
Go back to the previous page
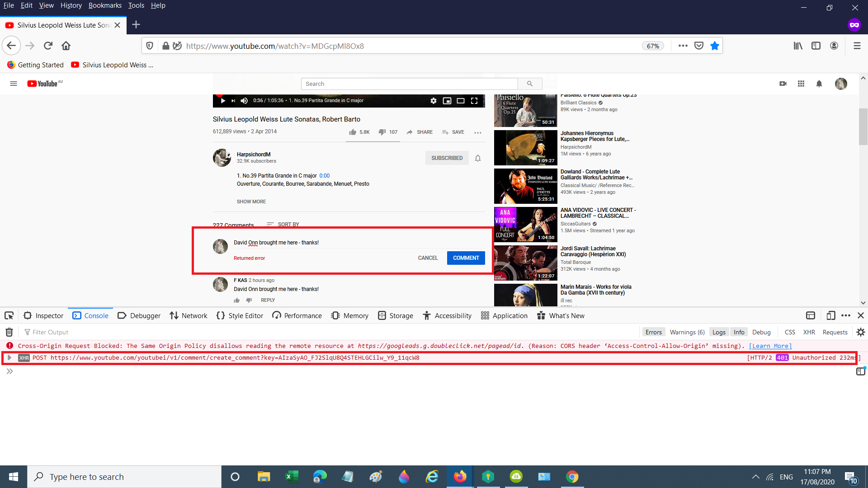pos(12,46)
